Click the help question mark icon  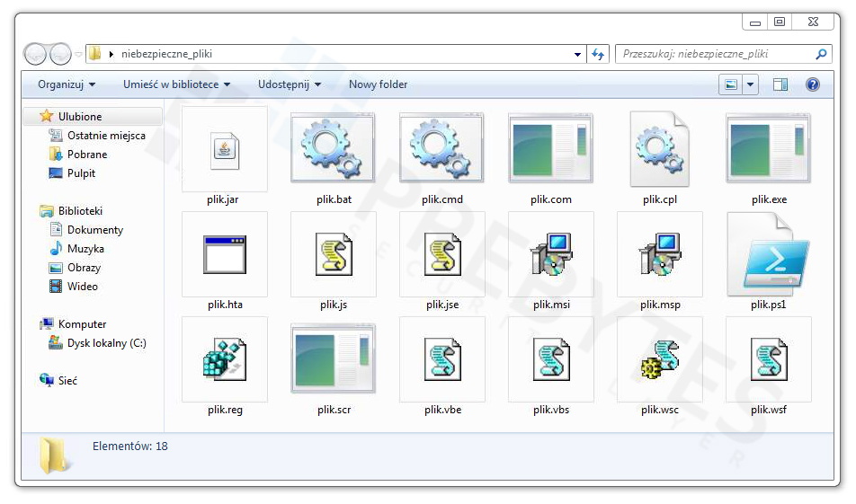[x=812, y=84]
